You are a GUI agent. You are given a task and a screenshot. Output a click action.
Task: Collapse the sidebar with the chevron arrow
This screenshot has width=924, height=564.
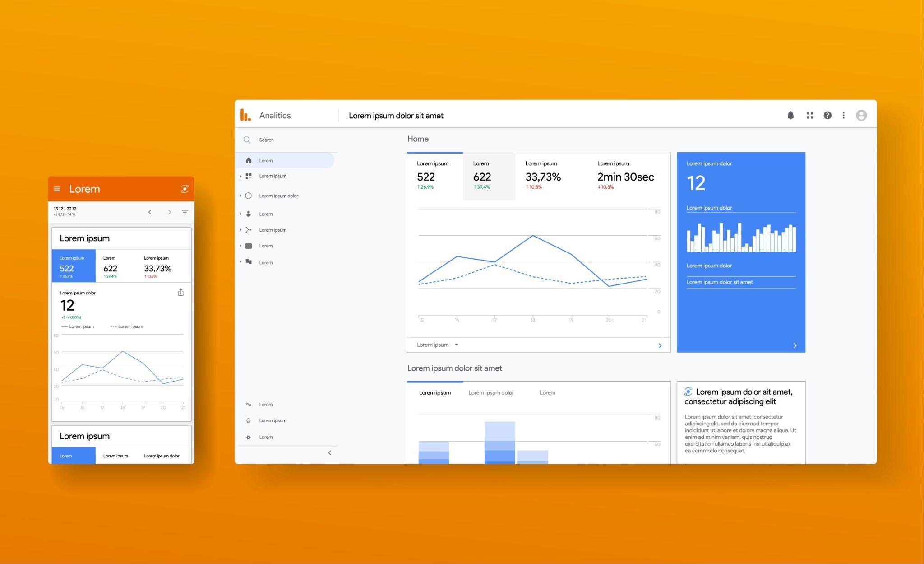point(329,453)
